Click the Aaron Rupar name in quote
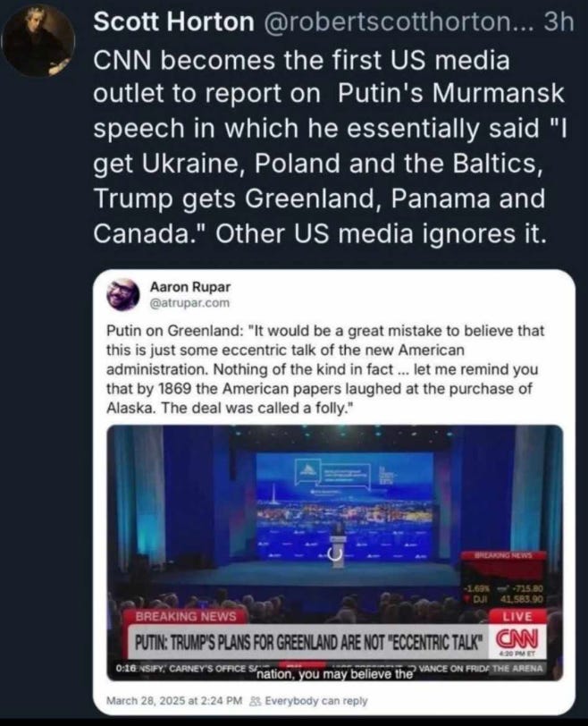Image resolution: width=588 pixels, height=726 pixels. point(189,287)
